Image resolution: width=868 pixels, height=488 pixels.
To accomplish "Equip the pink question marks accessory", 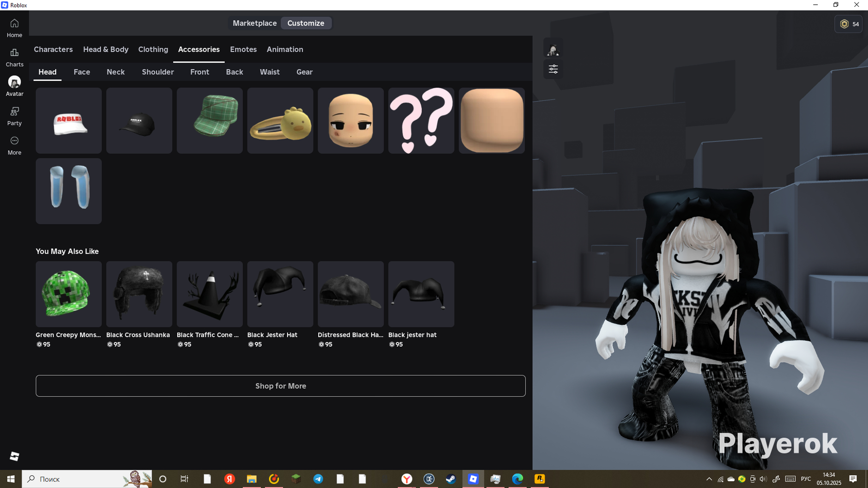I will (421, 121).
